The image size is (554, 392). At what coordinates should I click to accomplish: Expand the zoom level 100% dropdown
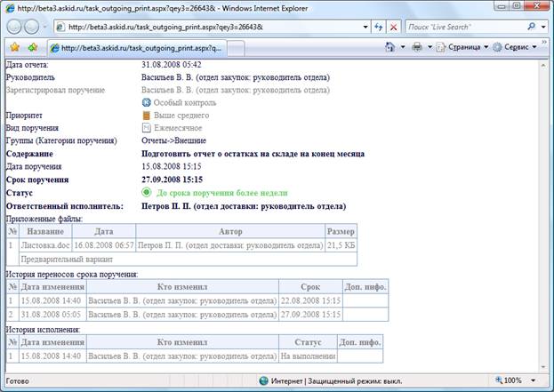pyautogui.click(x=534, y=380)
